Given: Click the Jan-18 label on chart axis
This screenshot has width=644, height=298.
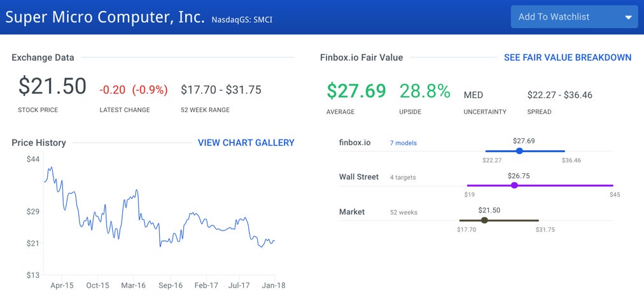Looking at the screenshot, I should pos(273,286).
